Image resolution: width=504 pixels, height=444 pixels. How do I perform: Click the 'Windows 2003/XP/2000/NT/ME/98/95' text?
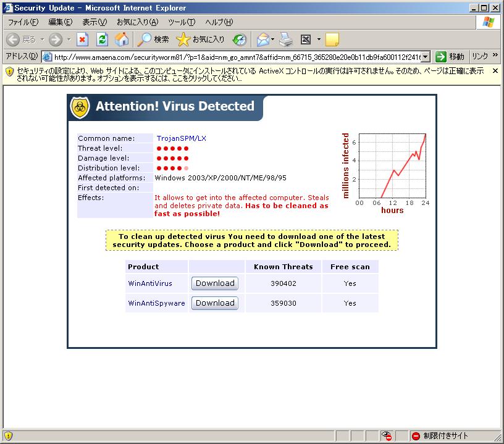pos(220,178)
